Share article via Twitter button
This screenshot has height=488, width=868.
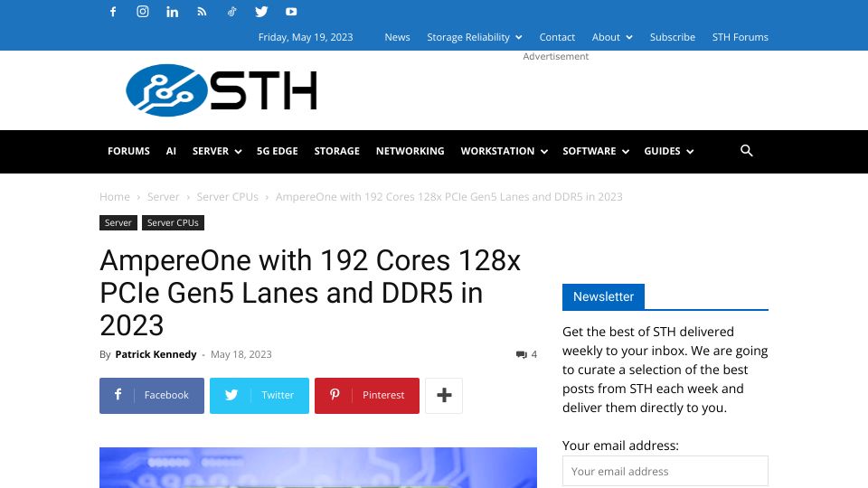coord(259,396)
